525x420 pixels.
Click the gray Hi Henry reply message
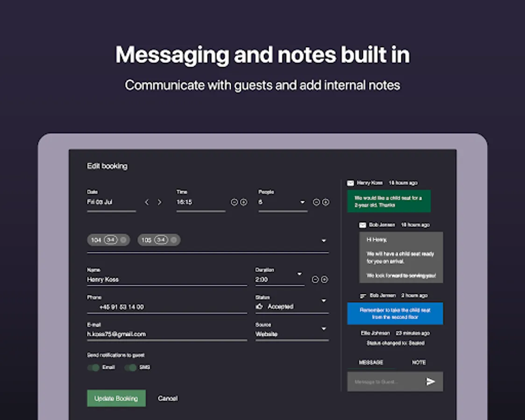tap(401, 258)
